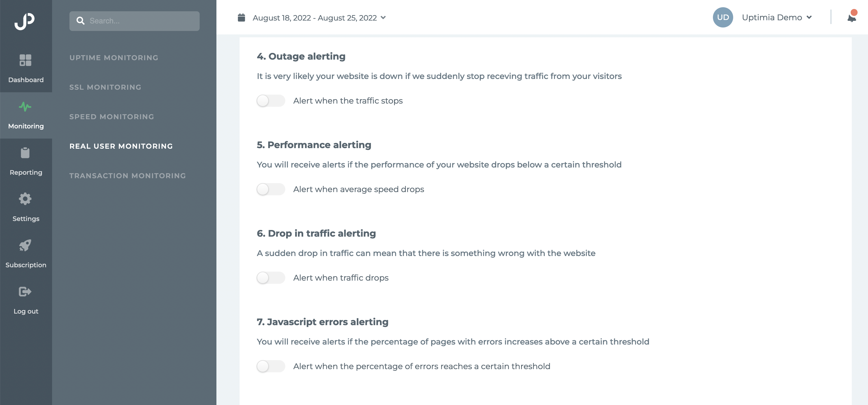Click the calendar icon by the date range
Image resolution: width=868 pixels, height=405 pixels.
pyautogui.click(x=241, y=18)
